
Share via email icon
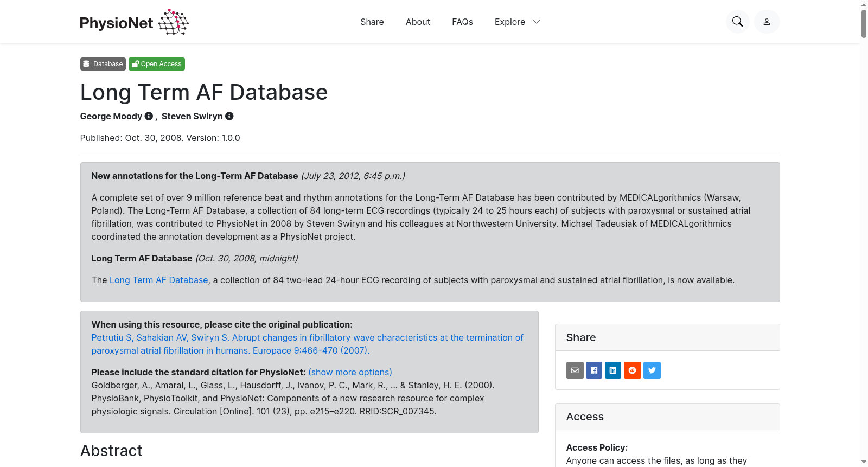click(x=575, y=370)
